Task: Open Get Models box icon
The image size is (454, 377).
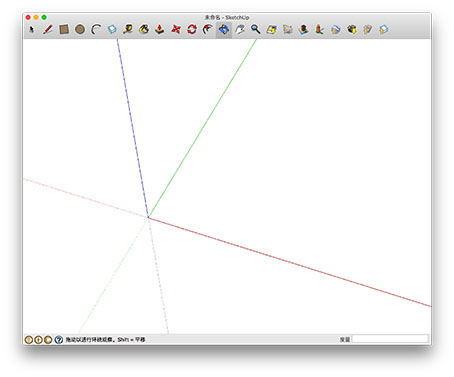Action: coord(352,30)
